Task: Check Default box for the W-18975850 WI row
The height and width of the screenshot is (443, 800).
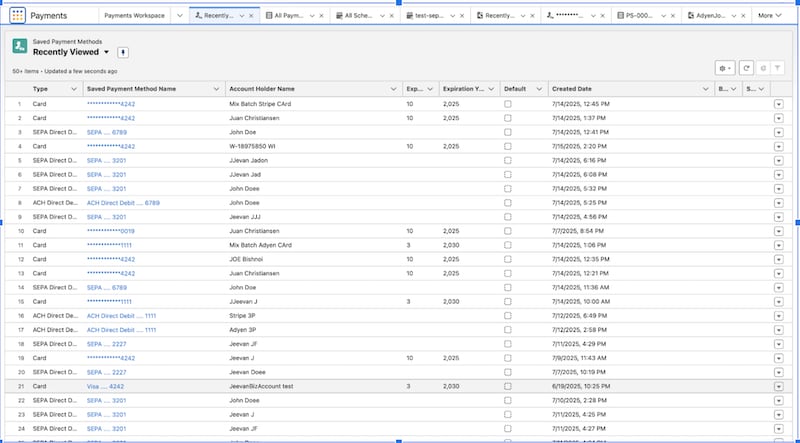Action: click(508, 146)
